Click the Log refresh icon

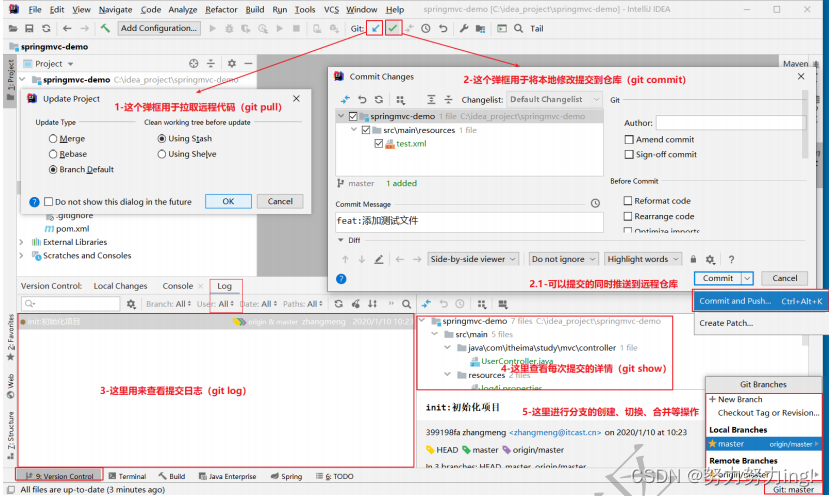pos(339,304)
